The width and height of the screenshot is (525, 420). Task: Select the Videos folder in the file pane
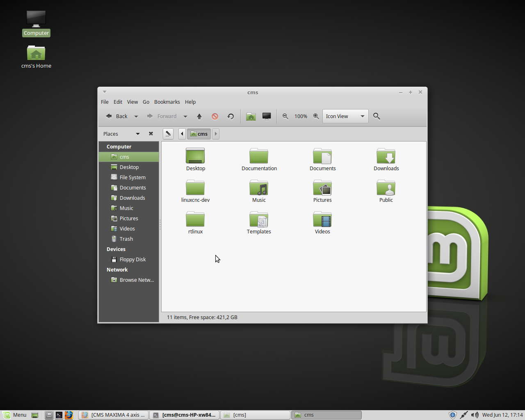pyautogui.click(x=323, y=223)
